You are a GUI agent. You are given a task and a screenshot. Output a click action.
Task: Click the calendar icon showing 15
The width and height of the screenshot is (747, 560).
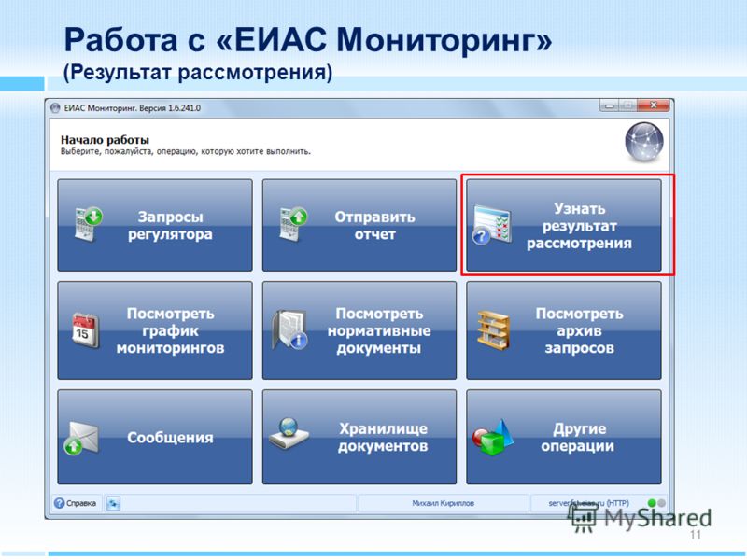click(85, 330)
